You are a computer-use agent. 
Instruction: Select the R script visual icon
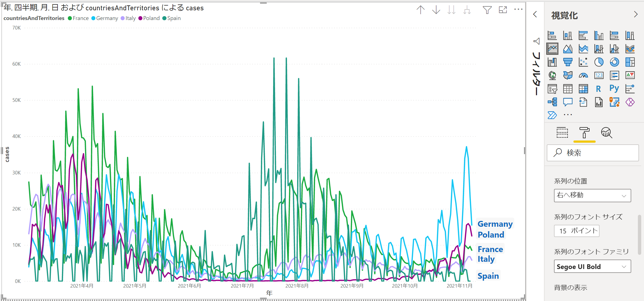599,89
